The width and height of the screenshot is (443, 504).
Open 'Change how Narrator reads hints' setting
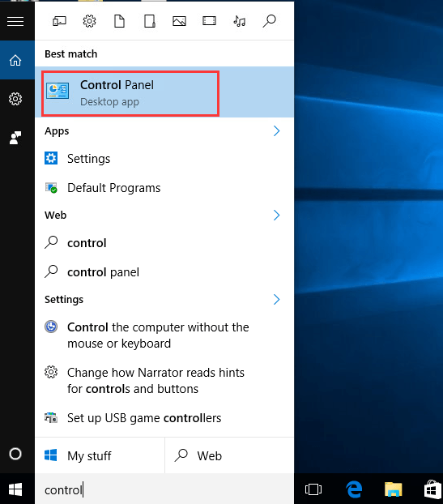pyautogui.click(x=164, y=381)
